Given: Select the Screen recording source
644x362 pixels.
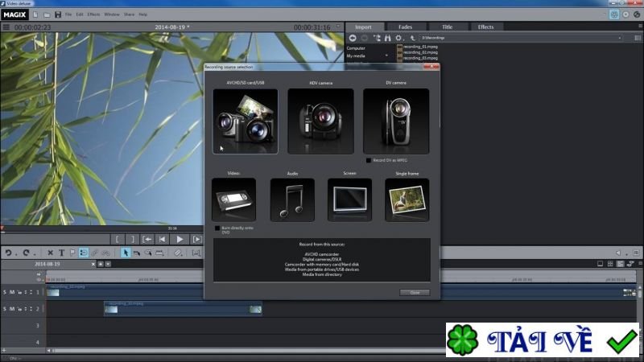Looking at the screenshot, I should [x=349, y=200].
